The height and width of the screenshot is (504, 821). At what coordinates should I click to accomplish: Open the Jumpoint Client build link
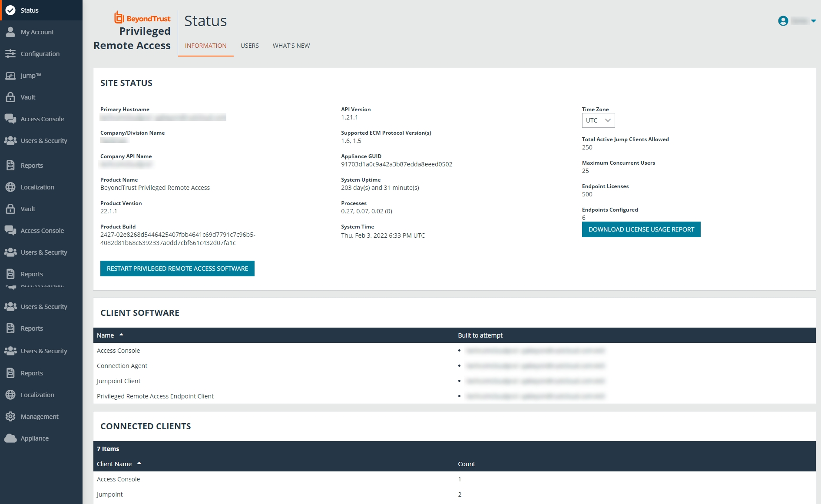pos(535,381)
